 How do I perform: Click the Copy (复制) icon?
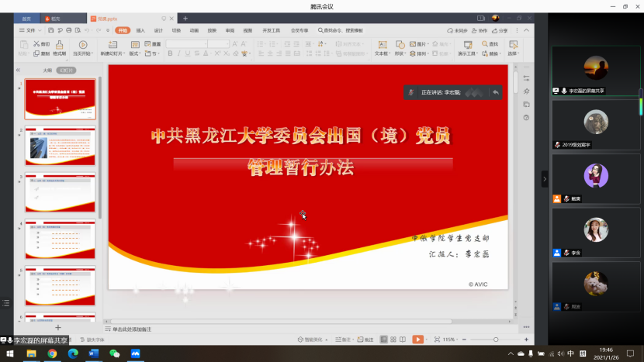pyautogui.click(x=36, y=53)
